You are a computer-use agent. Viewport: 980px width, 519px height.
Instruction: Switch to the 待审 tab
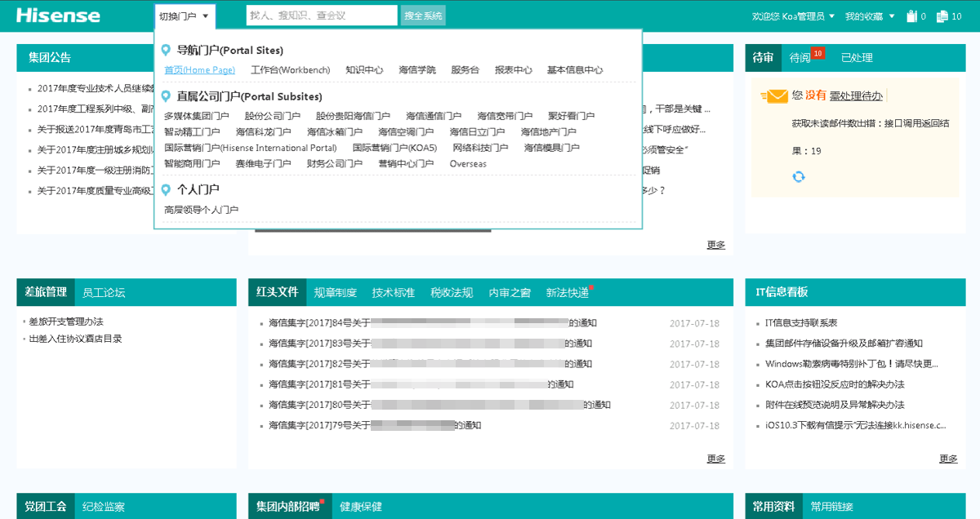pyautogui.click(x=764, y=58)
